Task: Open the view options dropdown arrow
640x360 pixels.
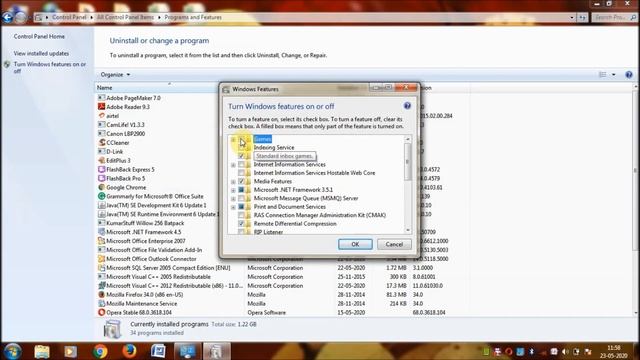Action: [613, 75]
